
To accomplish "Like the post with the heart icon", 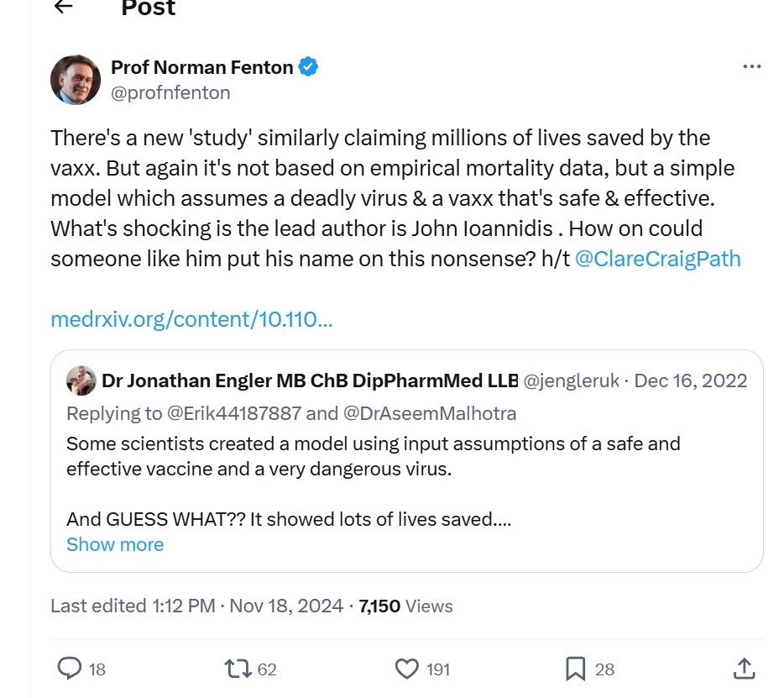I will (x=407, y=669).
